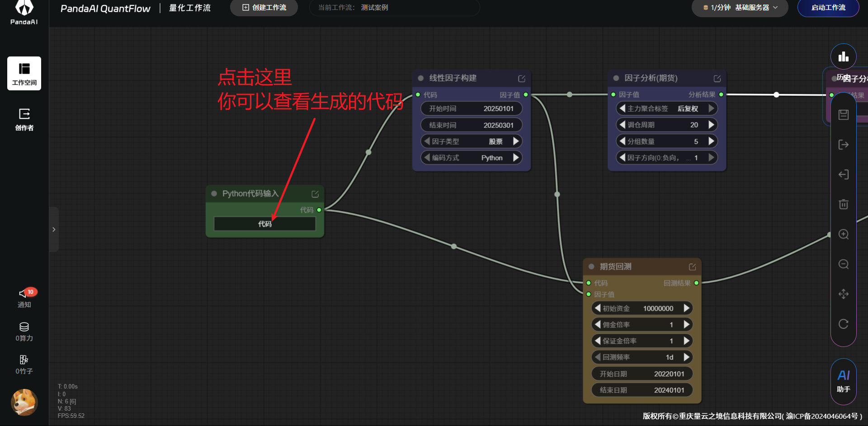Click the 期货回测 node title

(x=616, y=267)
